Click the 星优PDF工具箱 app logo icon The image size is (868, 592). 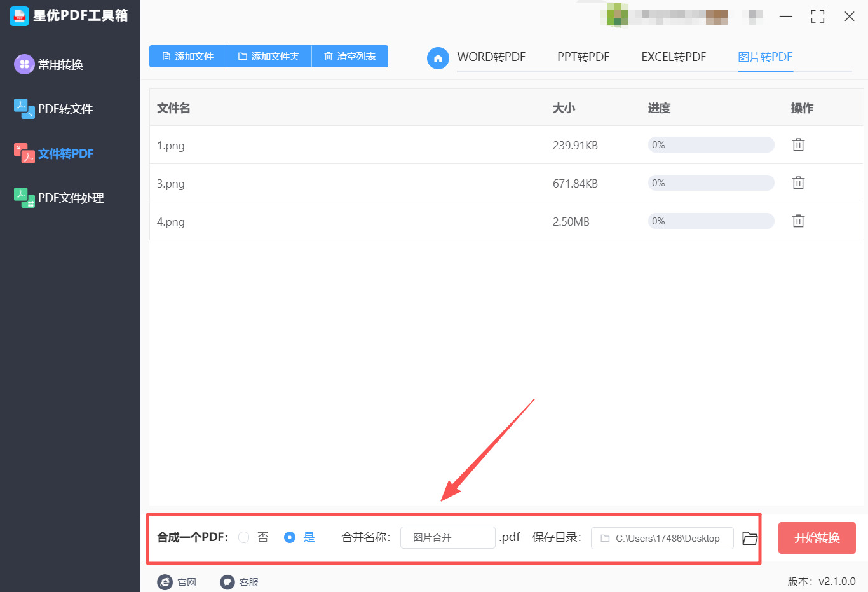pos(19,16)
